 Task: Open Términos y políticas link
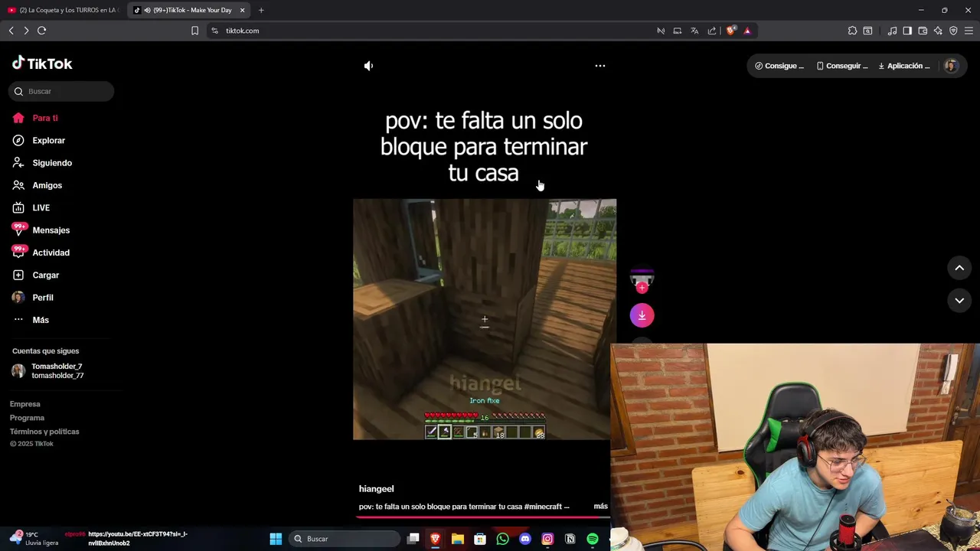point(44,432)
